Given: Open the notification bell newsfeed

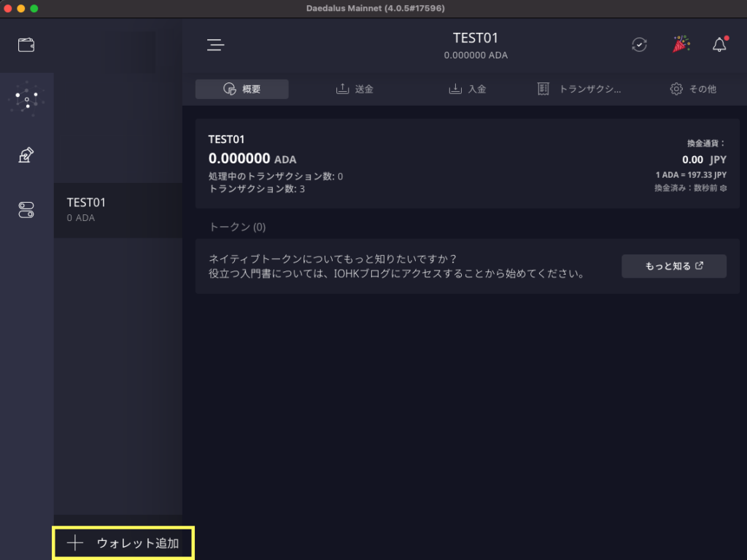Looking at the screenshot, I should (720, 45).
